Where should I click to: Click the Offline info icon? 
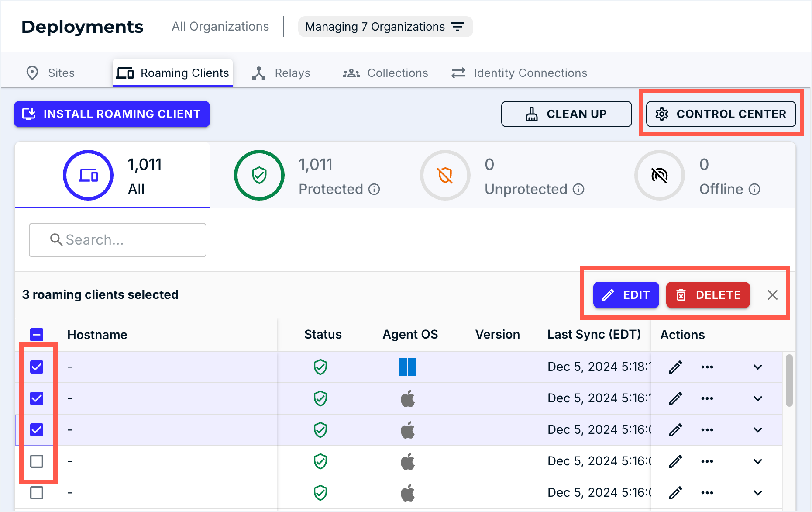(x=754, y=189)
